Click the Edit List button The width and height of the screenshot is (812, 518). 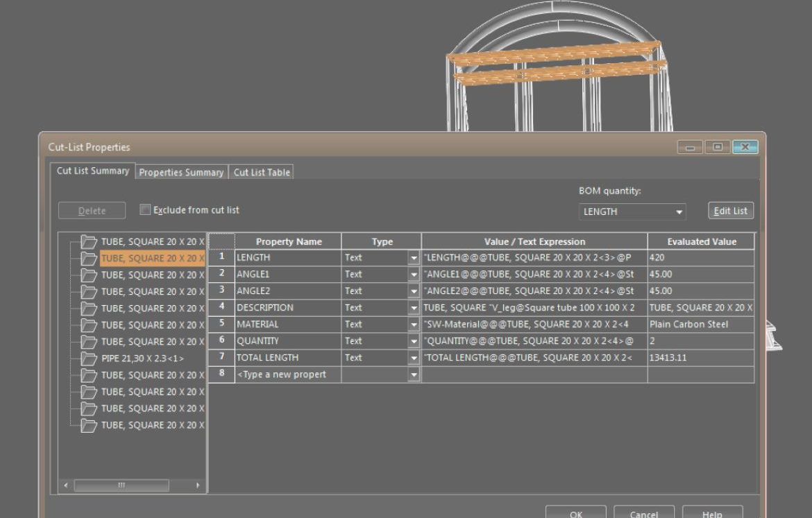click(x=731, y=211)
